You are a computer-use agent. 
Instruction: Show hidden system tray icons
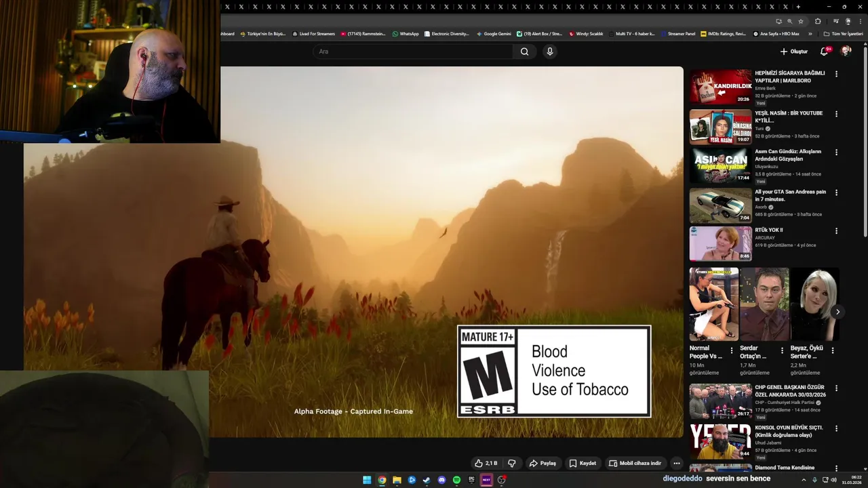pos(804,480)
